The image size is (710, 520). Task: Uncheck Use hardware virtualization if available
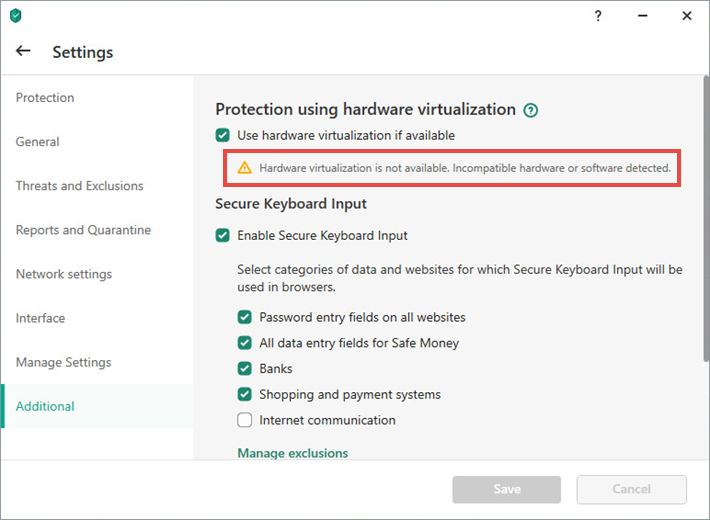point(222,135)
